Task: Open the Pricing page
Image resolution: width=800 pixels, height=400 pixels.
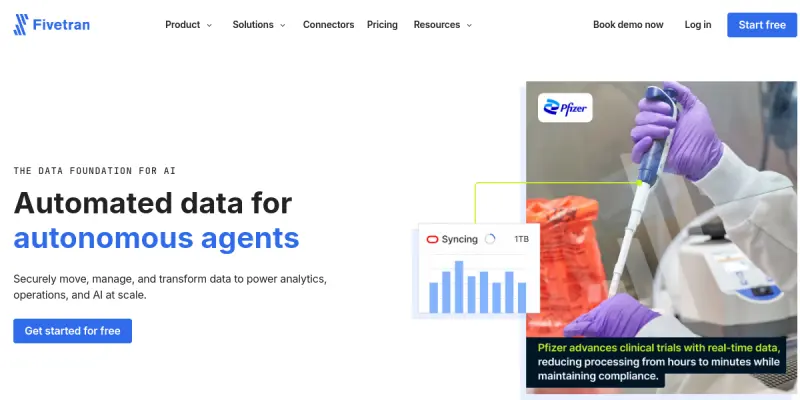Action: click(382, 24)
